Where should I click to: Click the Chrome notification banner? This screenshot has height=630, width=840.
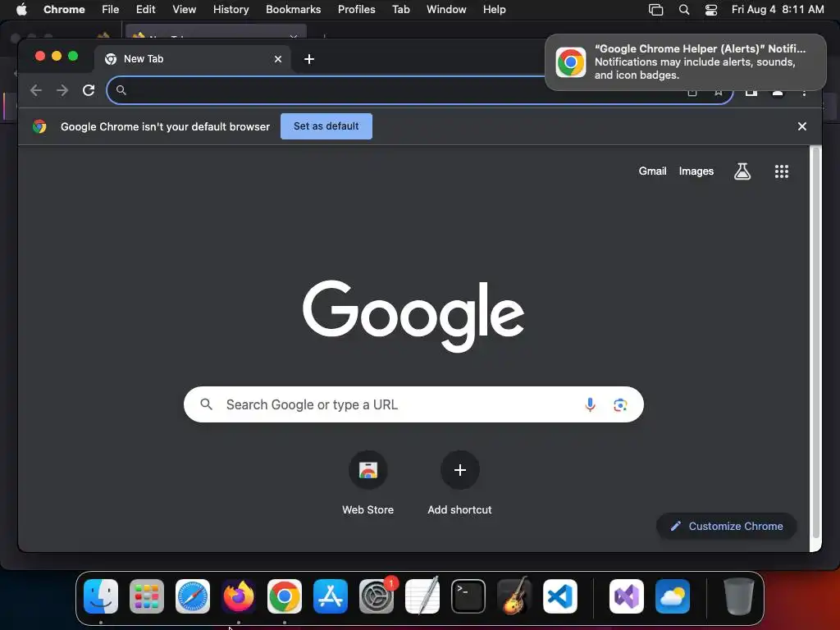[686, 62]
